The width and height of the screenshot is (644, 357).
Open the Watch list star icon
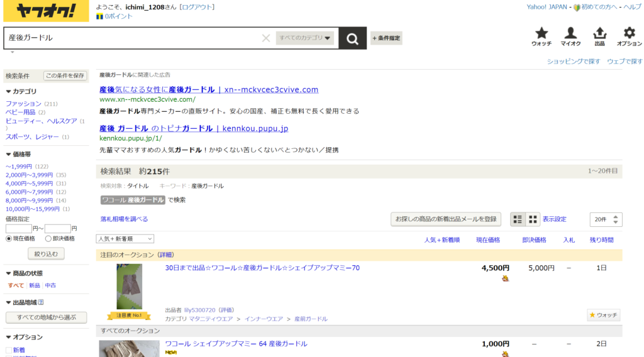pos(541,33)
